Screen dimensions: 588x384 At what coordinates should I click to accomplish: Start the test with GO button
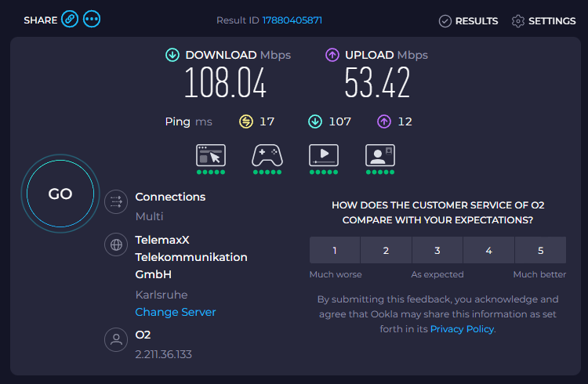(x=60, y=194)
